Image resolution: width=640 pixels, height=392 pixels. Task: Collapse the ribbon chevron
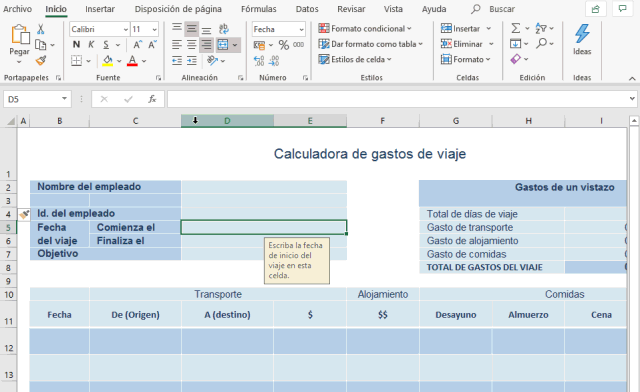point(632,78)
